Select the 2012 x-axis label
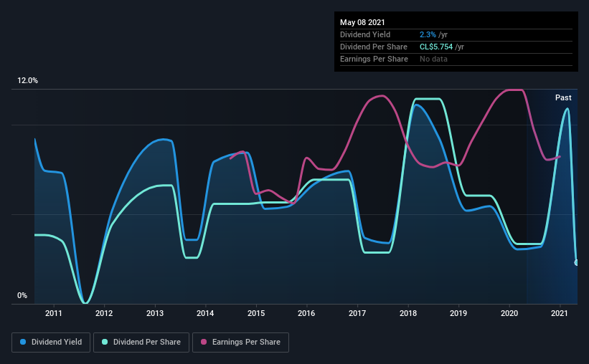The height and width of the screenshot is (364, 589). coord(104,313)
